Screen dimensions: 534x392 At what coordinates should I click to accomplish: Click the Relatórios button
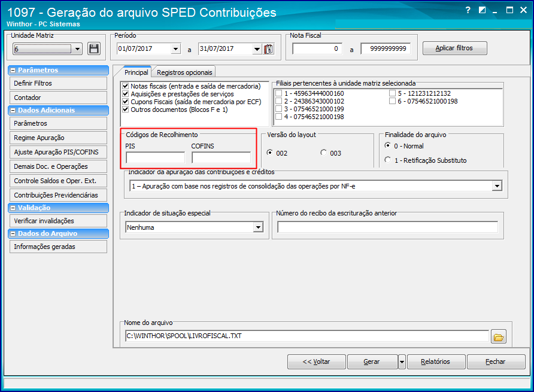tap(436, 361)
